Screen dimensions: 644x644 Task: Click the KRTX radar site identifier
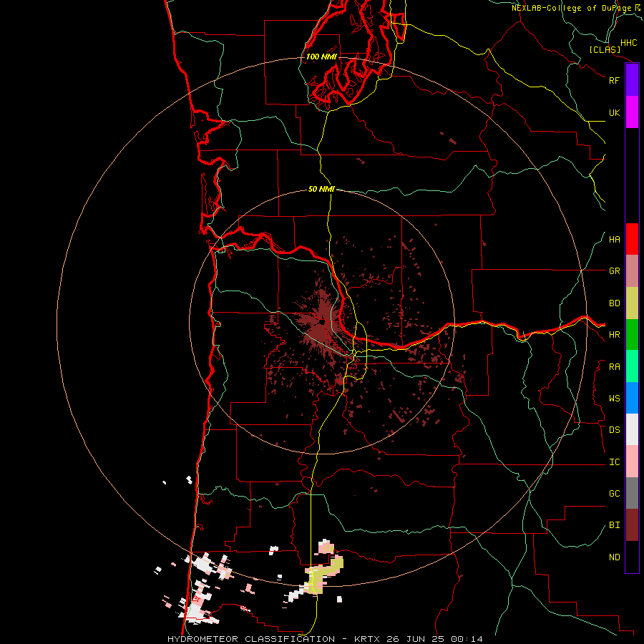368,639
